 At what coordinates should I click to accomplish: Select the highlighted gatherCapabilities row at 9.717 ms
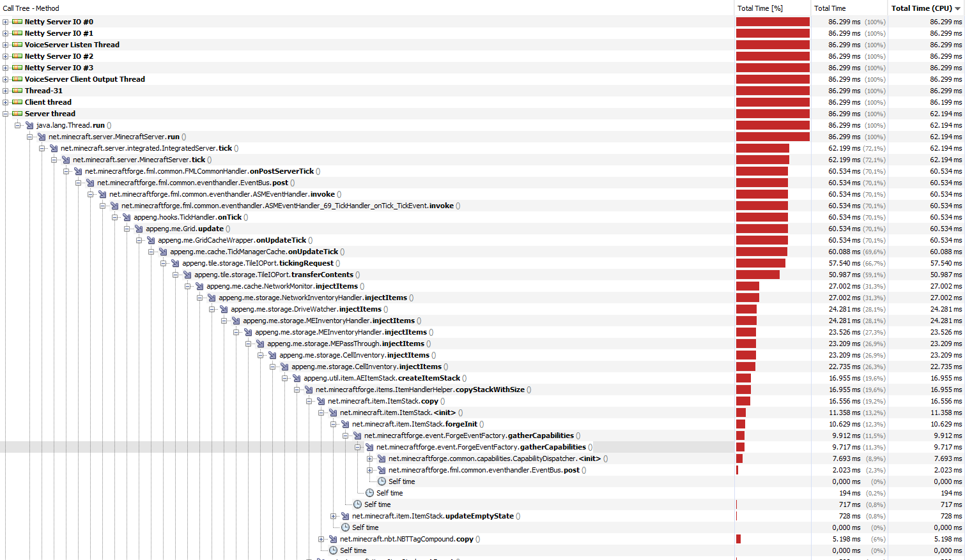point(483,447)
